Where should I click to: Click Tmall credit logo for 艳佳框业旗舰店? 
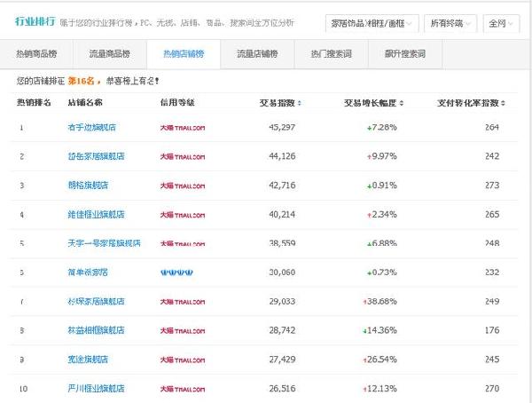(183, 215)
